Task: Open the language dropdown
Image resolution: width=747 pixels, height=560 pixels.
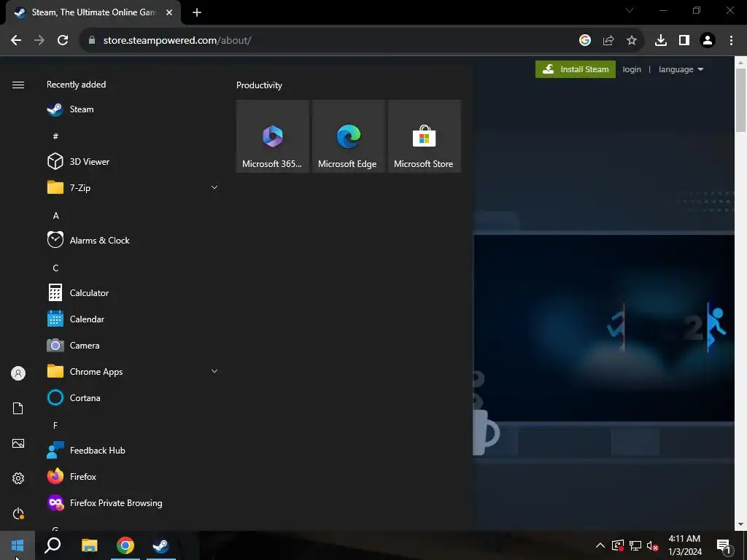Action: [681, 69]
